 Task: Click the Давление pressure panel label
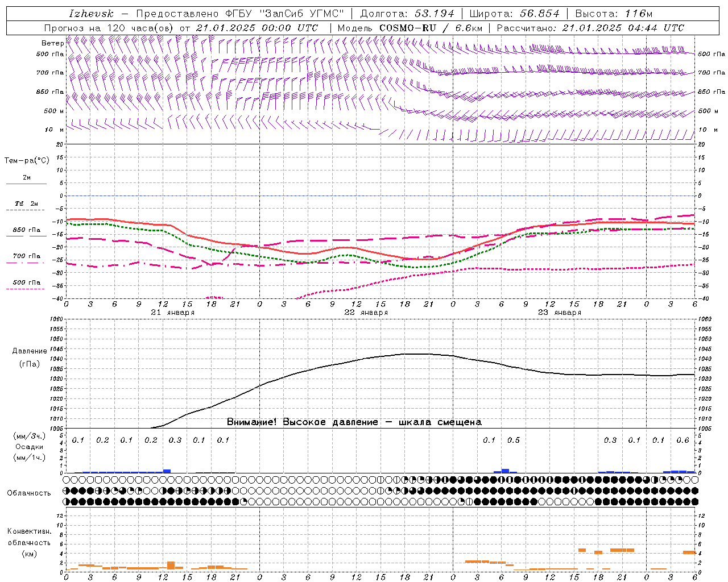coord(30,351)
